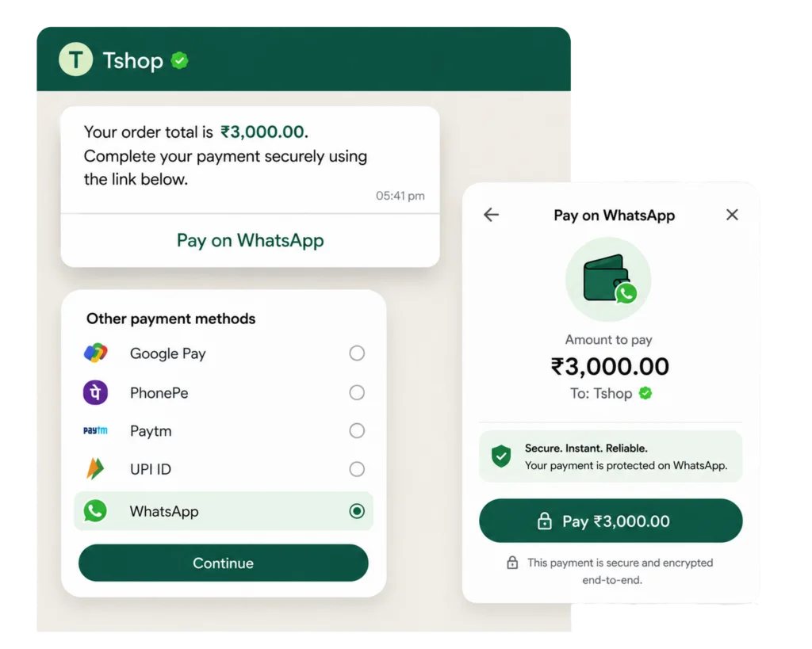Click the green WhatsApp logo in payment list
Viewport: 812px width, 649px height.
pos(95,511)
